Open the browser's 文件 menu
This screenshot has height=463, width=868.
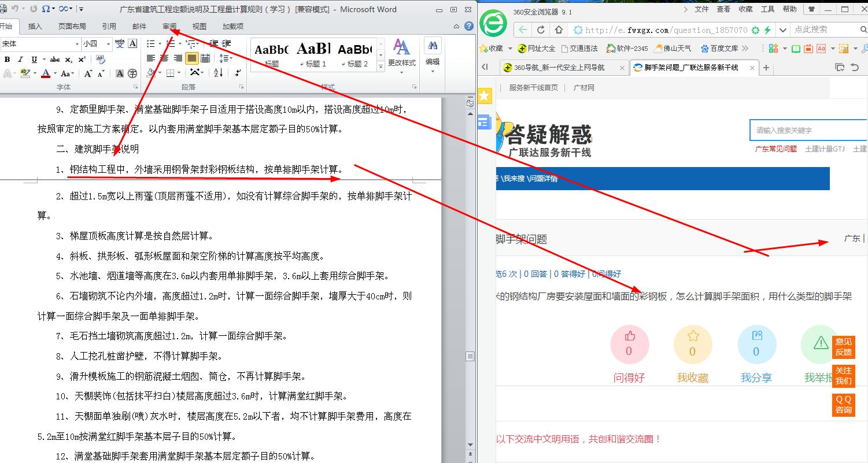tap(701, 9)
